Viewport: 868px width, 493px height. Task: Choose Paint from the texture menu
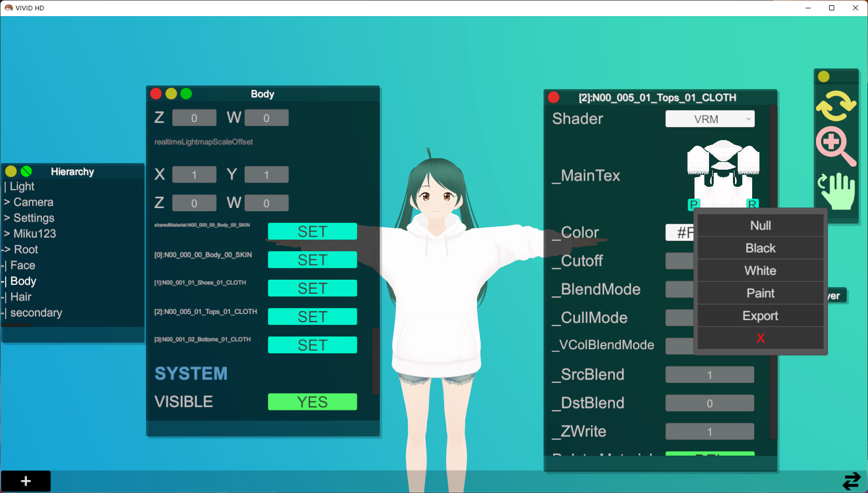760,293
